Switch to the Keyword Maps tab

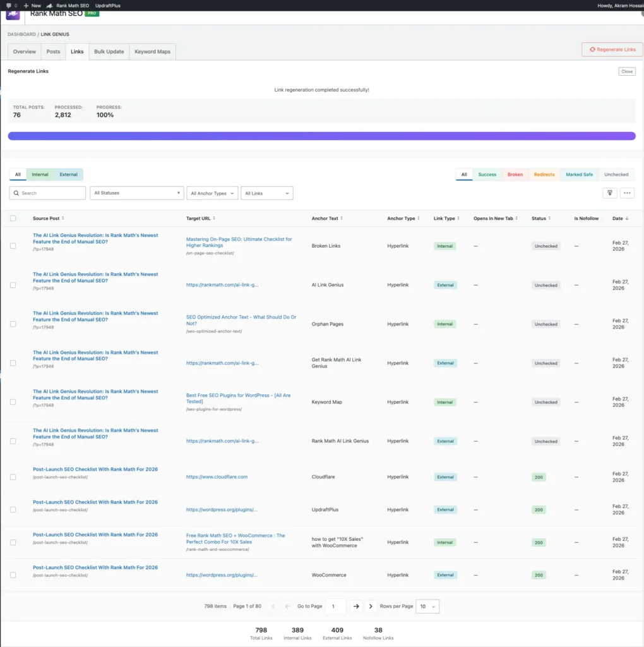[x=152, y=51]
